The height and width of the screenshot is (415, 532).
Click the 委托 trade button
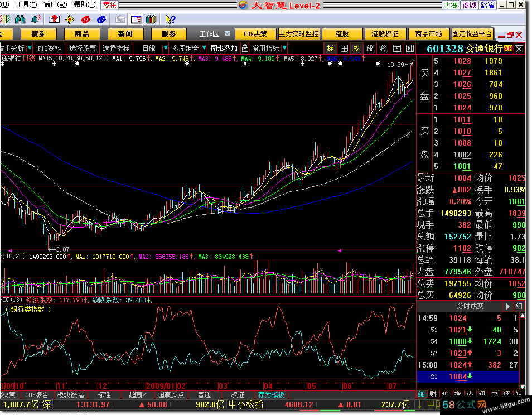point(110,5)
